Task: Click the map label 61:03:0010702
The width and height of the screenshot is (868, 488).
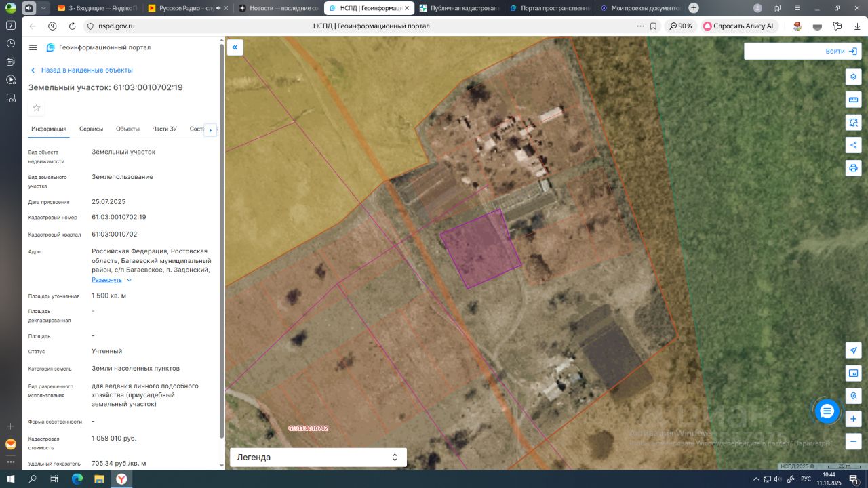Action: pyautogui.click(x=308, y=428)
